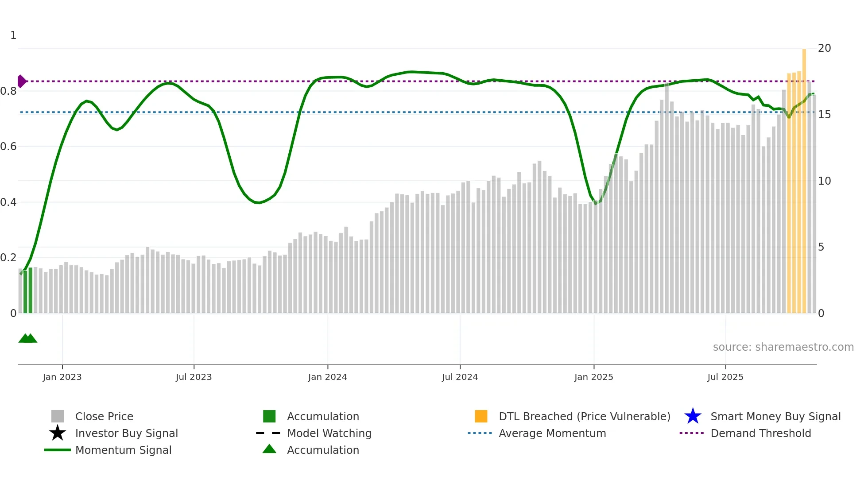The height and width of the screenshot is (488, 868).
Task: Click the DTL Breached (Price Vulnerable) label
Action: coord(584,416)
